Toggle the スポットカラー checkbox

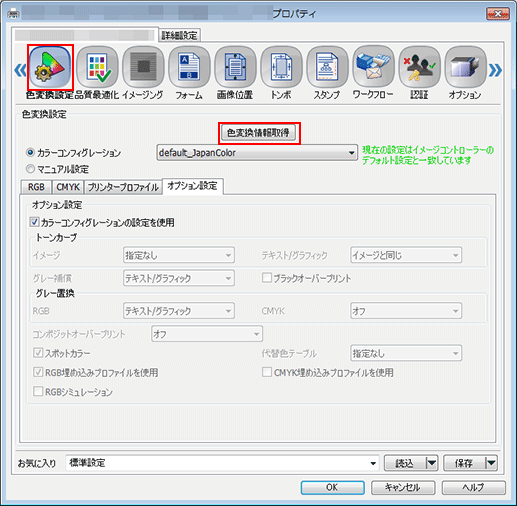pyautogui.click(x=38, y=353)
